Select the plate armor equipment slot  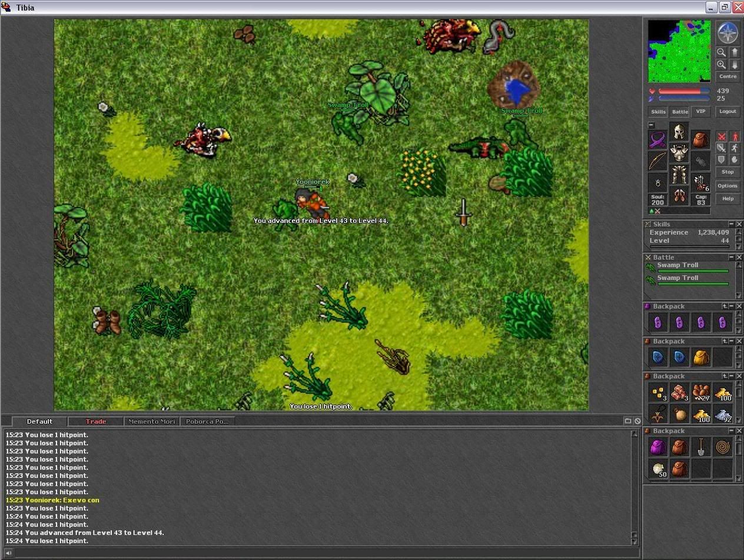point(679,153)
